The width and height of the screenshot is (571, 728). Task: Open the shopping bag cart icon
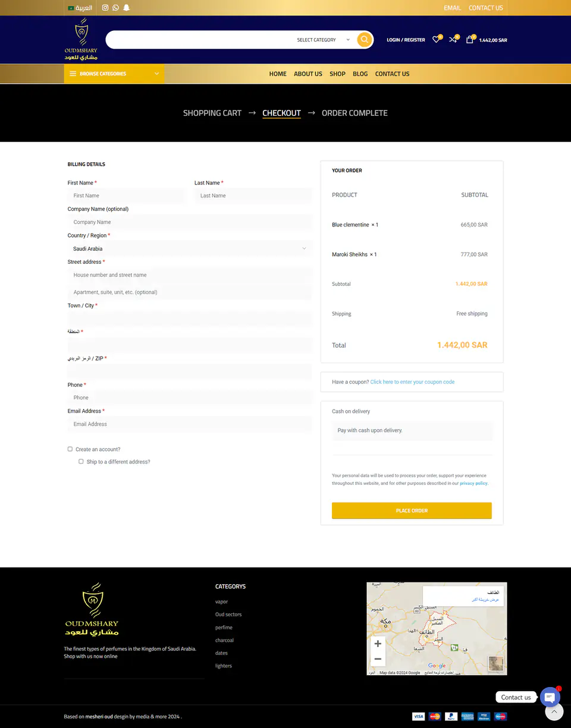tap(469, 40)
